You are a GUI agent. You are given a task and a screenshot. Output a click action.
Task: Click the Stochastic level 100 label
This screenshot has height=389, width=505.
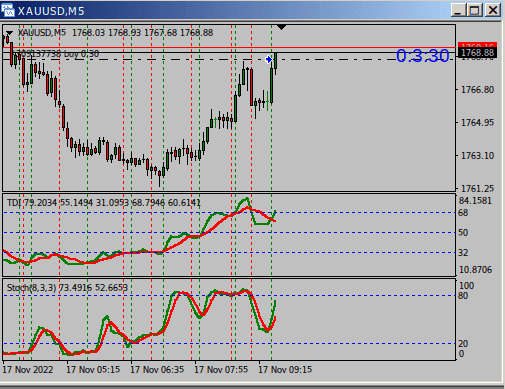point(466,286)
